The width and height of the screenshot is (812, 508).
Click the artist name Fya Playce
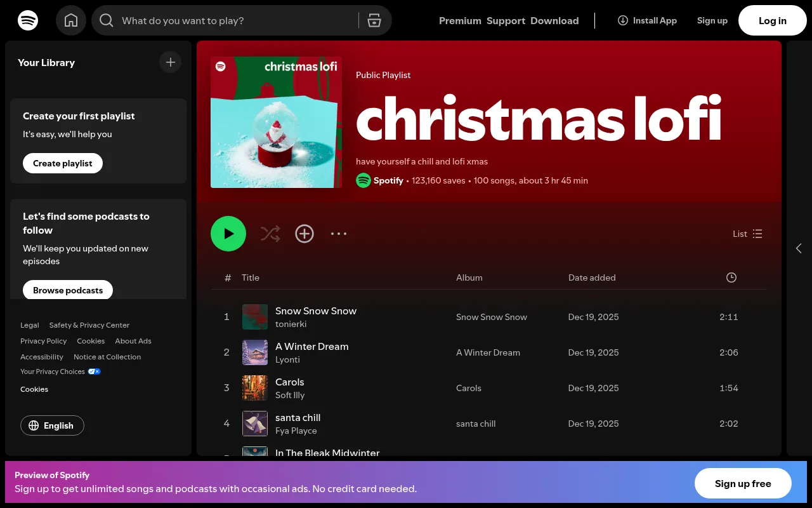(x=296, y=431)
